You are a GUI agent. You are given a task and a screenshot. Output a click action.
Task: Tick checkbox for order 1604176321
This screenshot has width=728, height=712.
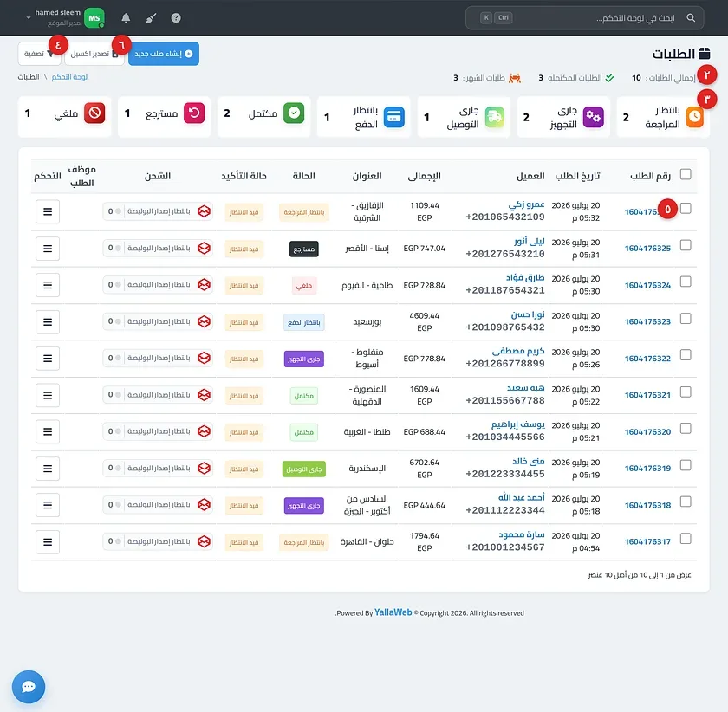[x=686, y=392]
